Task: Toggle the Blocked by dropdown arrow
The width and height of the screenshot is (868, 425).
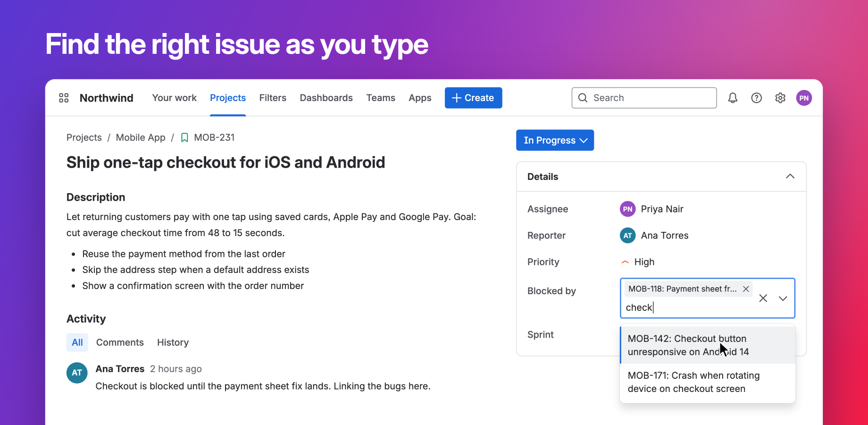Action: click(783, 298)
